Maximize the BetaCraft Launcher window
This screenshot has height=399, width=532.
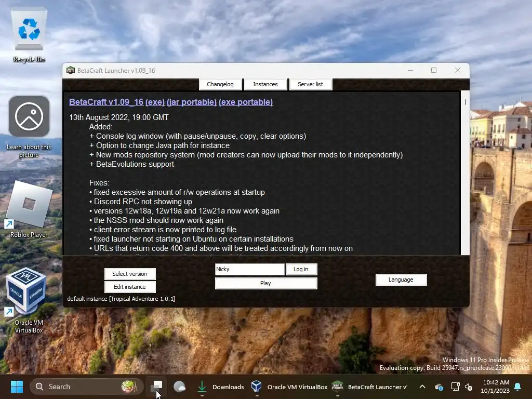(434, 70)
